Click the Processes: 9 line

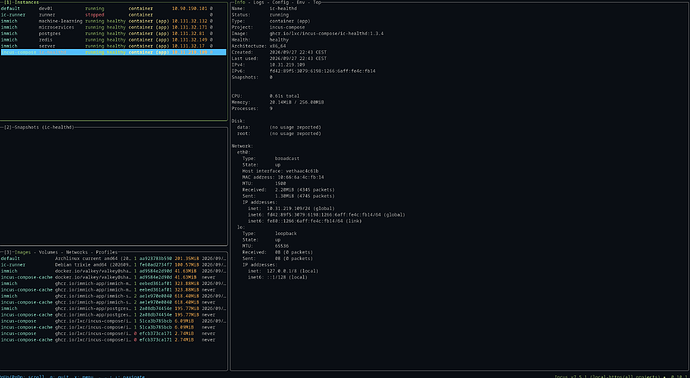click(252, 108)
